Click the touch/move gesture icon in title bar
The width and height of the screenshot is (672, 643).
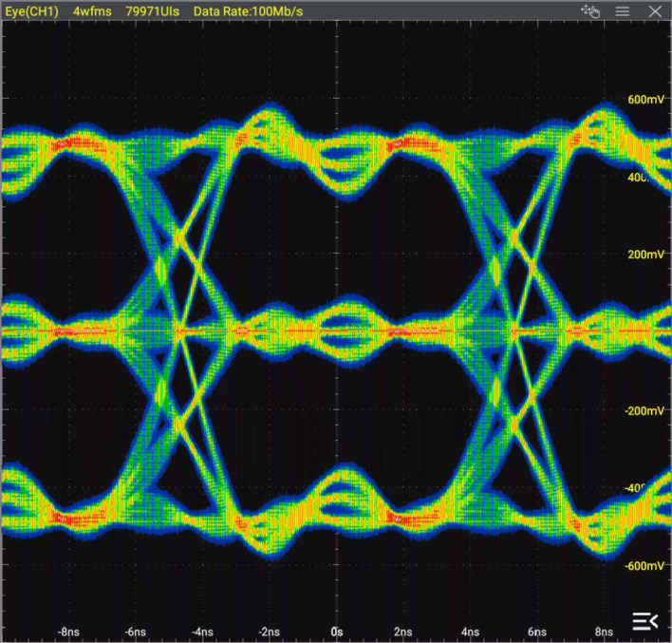click(x=590, y=10)
